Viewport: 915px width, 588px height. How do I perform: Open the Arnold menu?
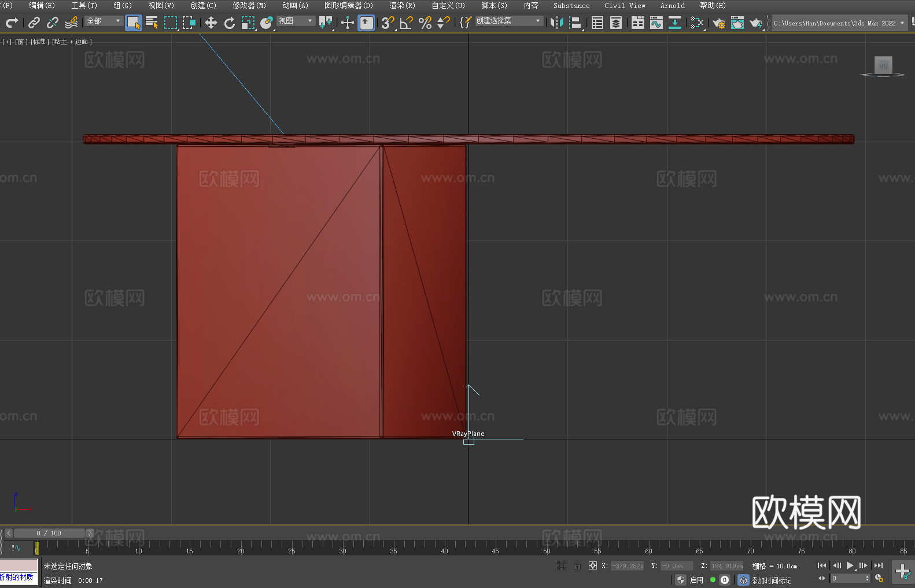tap(673, 5)
